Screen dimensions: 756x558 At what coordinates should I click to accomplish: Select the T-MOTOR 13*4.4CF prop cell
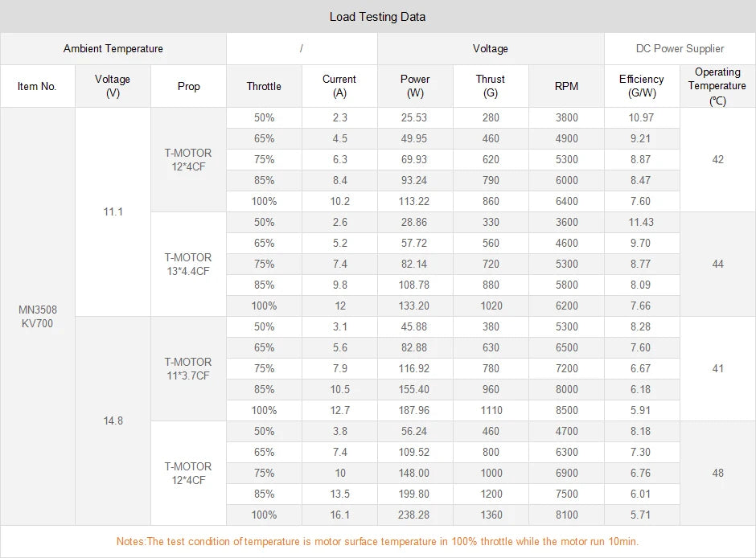[188, 264]
